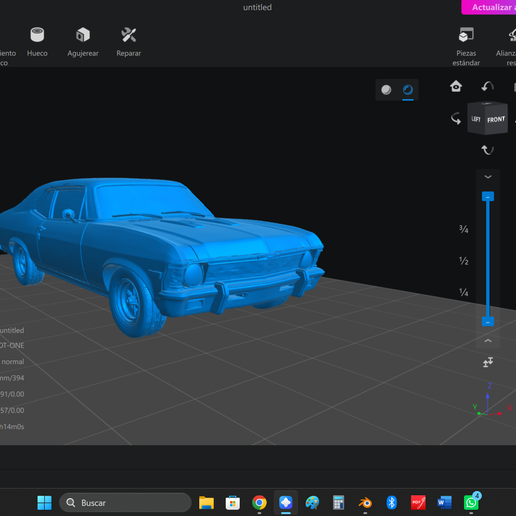Click the 'h14m0s' print time text
Viewport: 516px width, 516px height.
tap(12, 427)
